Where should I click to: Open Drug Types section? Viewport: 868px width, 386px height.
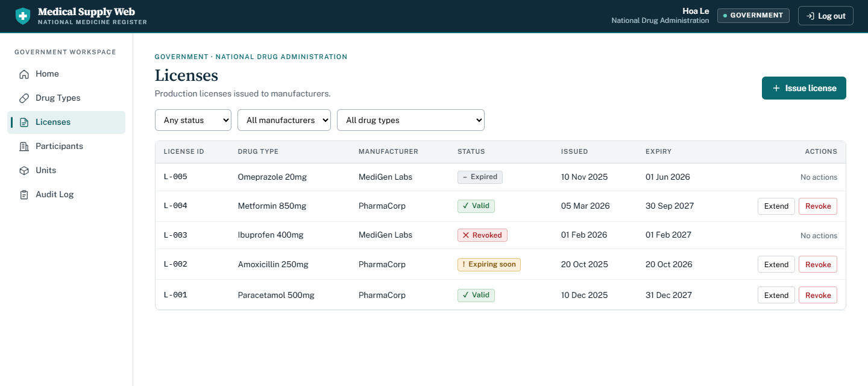pos(66,98)
